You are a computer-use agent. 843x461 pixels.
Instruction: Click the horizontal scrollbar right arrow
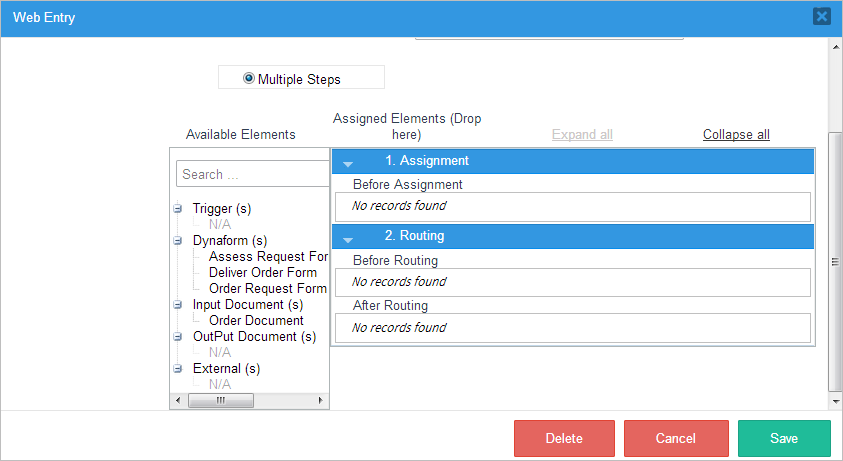[x=321, y=400]
